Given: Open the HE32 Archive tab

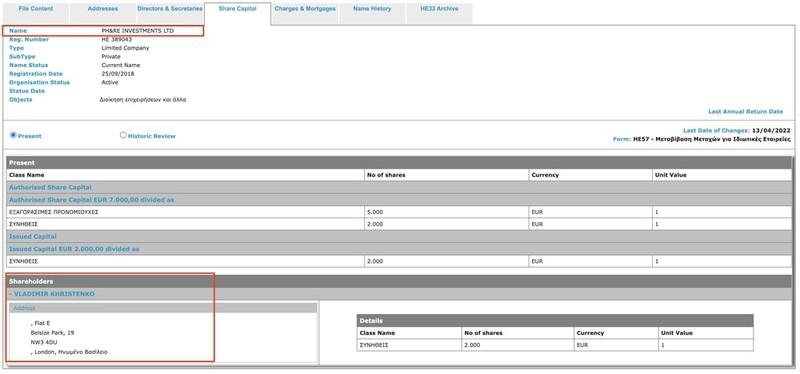Looking at the screenshot, I should pos(439,13).
